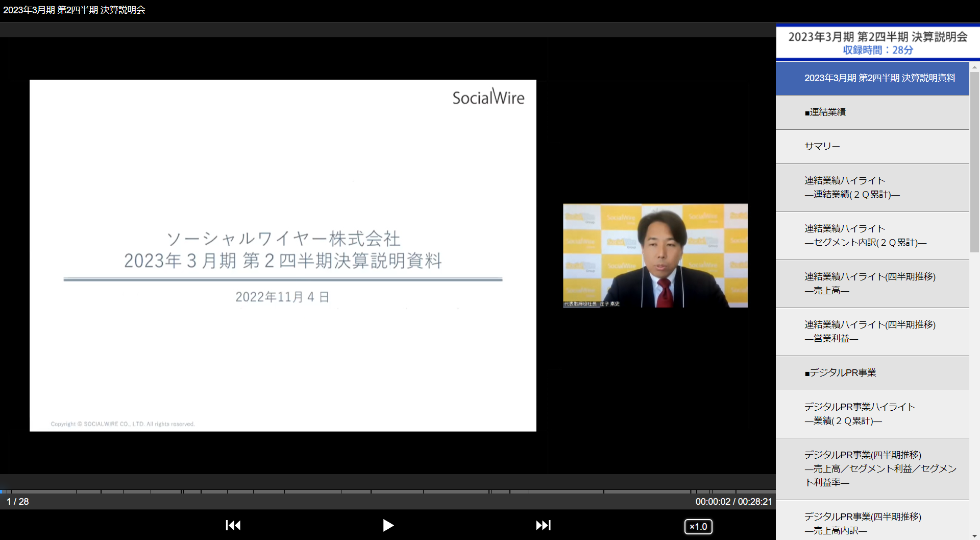
Task: Open 連結業績ハイライト セグメント内訳(2Q累計) chapter
Action: pos(872,236)
